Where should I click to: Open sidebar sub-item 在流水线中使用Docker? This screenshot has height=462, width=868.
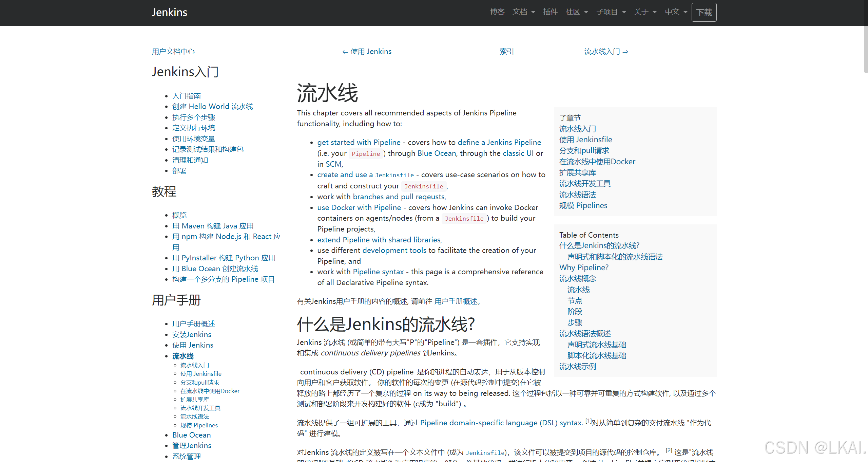click(x=210, y=391)
